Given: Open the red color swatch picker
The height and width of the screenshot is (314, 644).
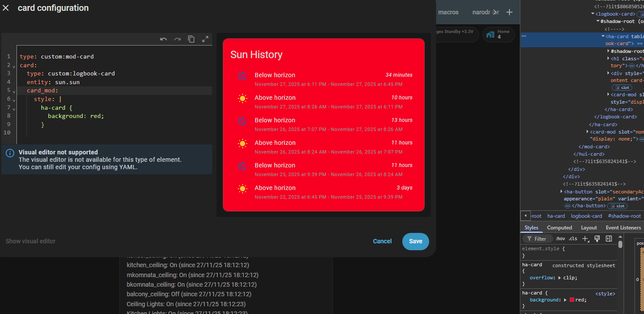Looking at the screenshot, I should (x=572, y=300).
